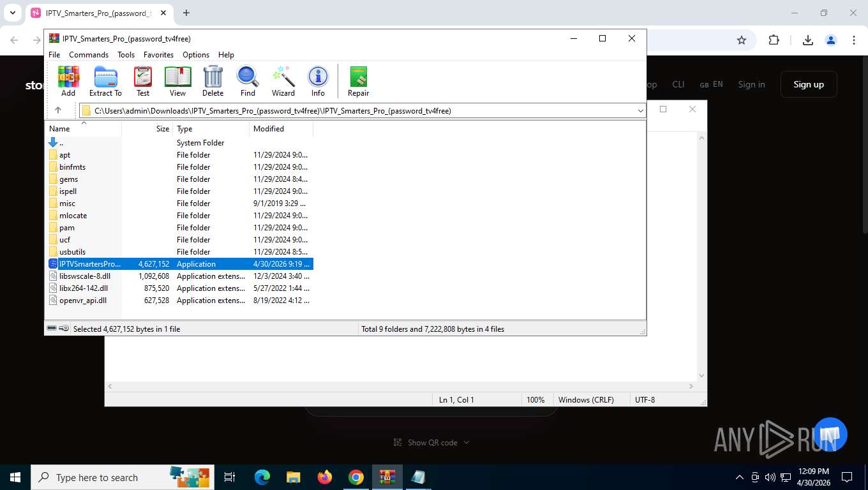Select the binfmts folder

click(x=180, y=167)
